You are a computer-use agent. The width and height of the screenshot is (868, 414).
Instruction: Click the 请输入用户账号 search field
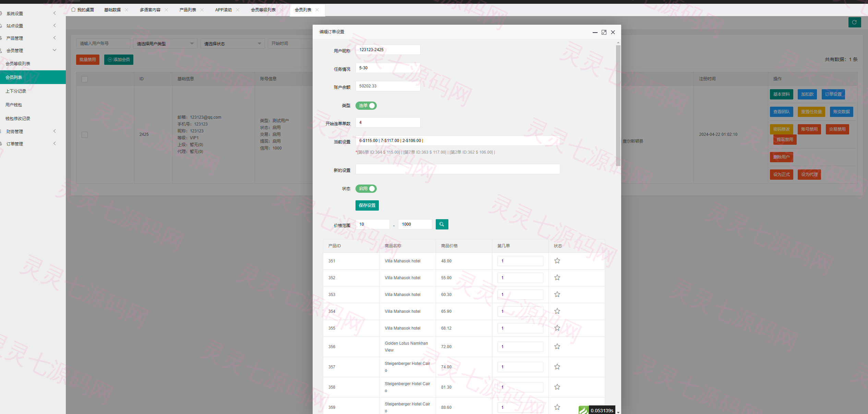tap(103, 44)
